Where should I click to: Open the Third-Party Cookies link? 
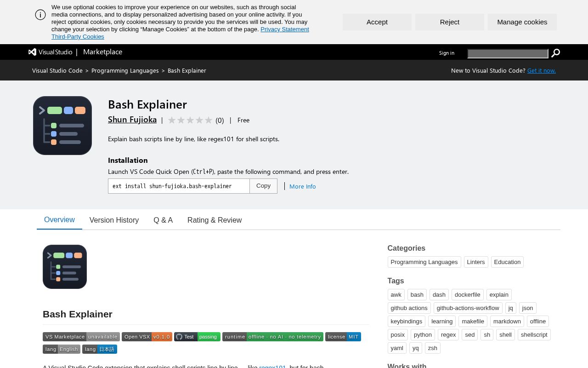pos(78,37)
